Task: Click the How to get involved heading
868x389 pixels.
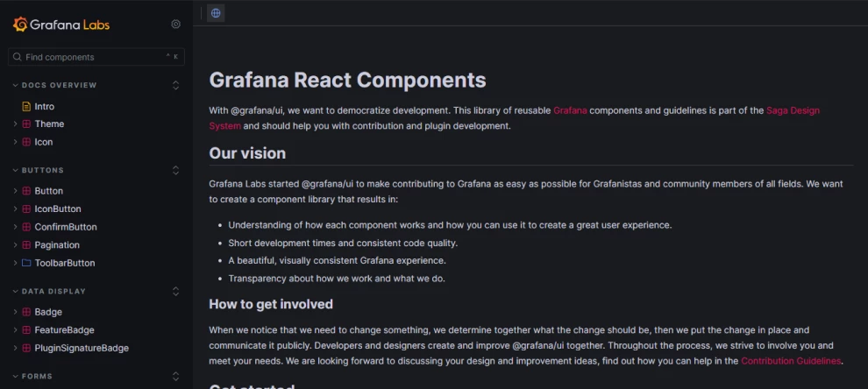Action: [x=271, y=304]
